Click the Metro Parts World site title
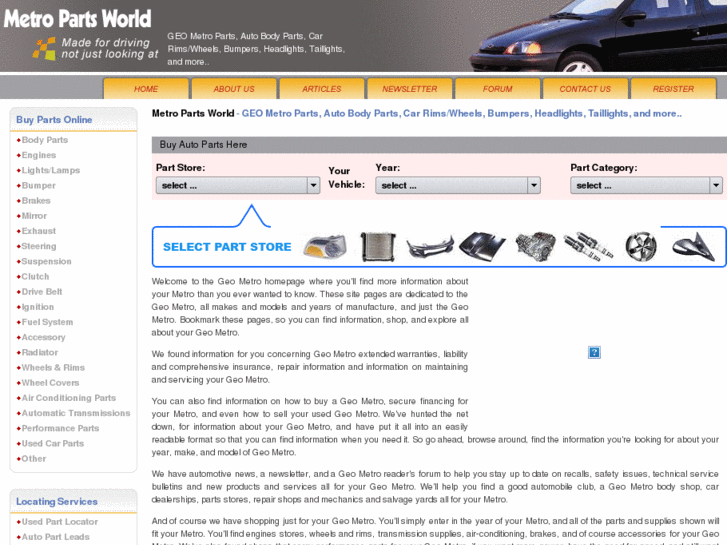 pyautogui.click(x=77, y=19)
